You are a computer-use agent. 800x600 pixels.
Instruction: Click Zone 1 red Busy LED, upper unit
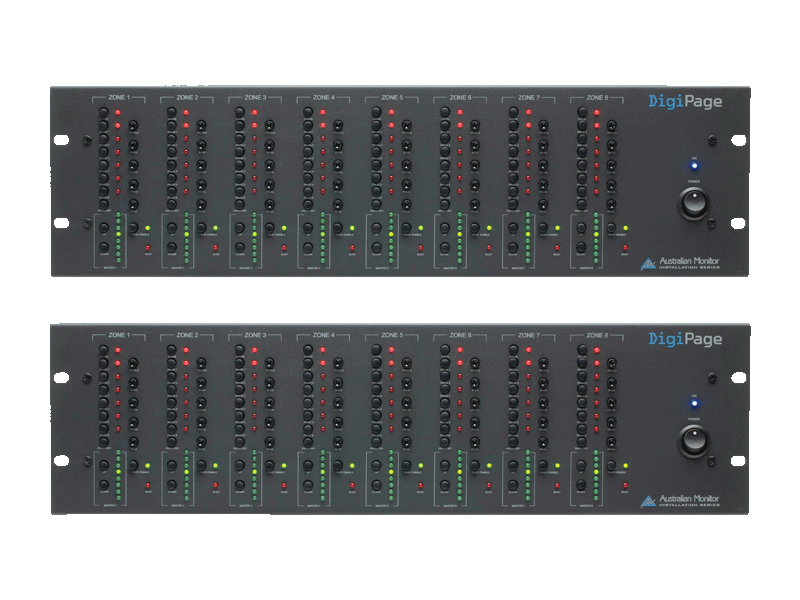click(x=148, y=248)
